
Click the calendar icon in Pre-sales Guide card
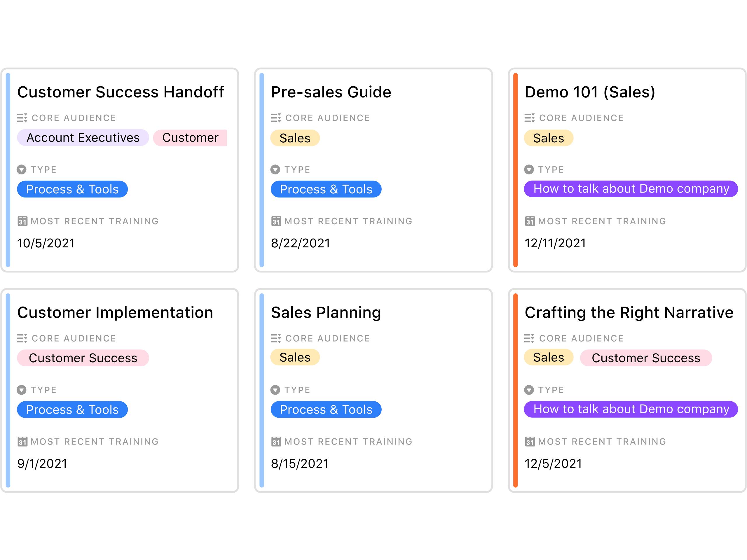tap(276, 221)
